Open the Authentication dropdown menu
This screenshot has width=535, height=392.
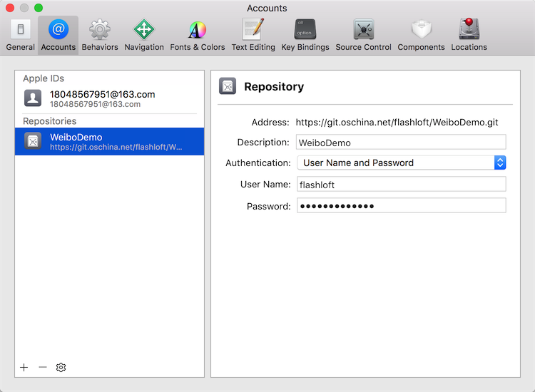click(x=401, y=163)
